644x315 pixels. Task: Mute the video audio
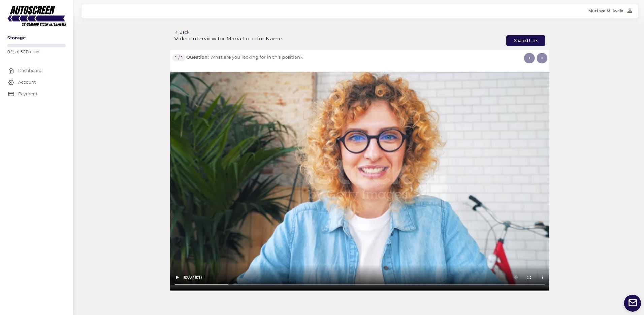pyautogui.click(x=515, y=277)
